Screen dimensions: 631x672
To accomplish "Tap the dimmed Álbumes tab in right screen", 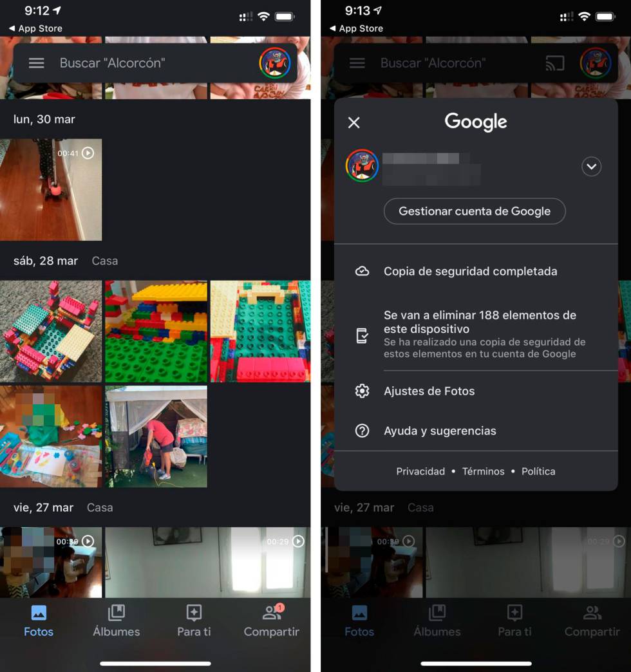I will 437,621.
